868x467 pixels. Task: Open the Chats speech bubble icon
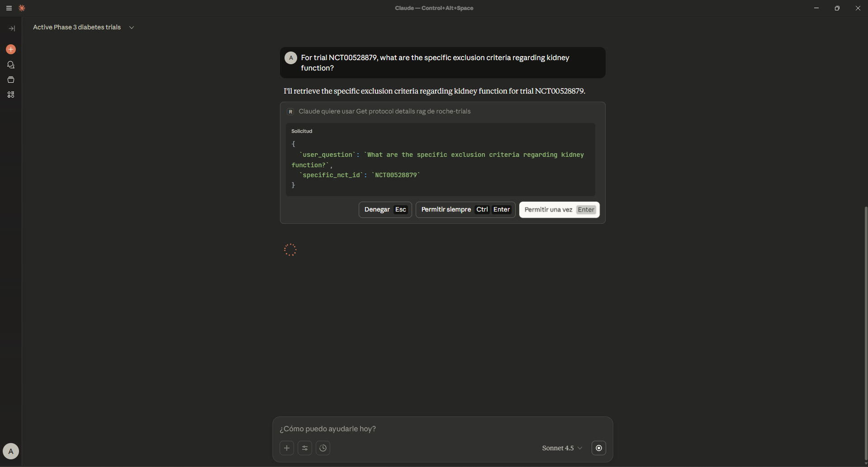pos(11,65)
